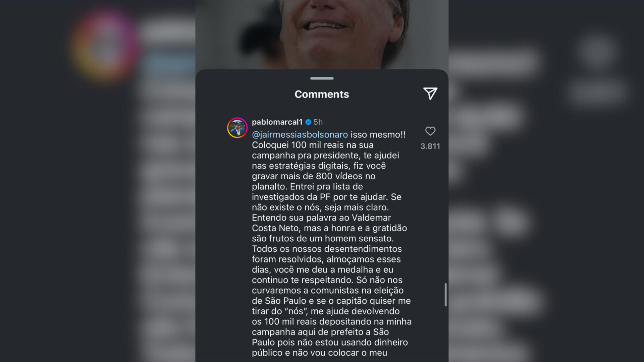Click the 5h comment timestamp

318,122
